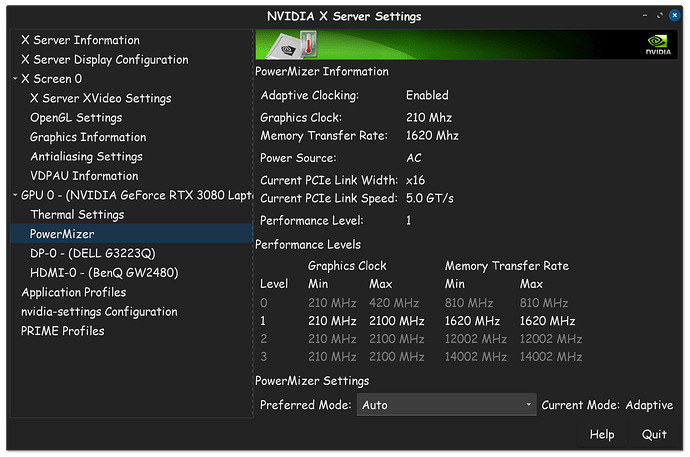
Task: Click level 0 max graphics clock '420 MHz'
Action: (394, 303)
